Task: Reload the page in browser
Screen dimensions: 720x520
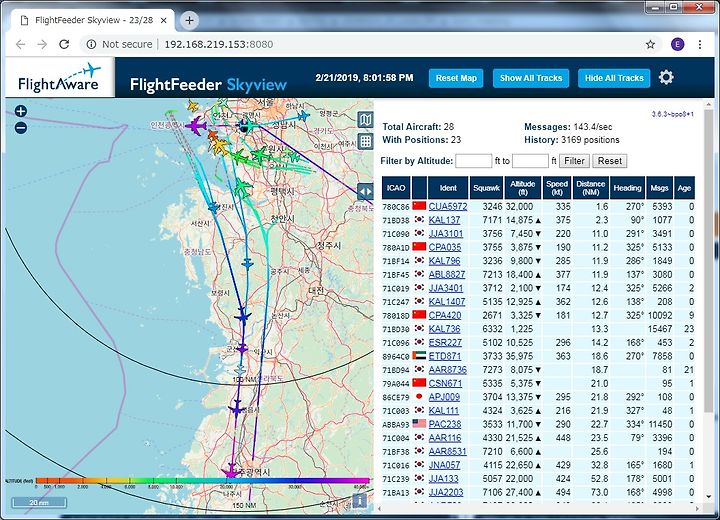Action: (x=64, y=44)
